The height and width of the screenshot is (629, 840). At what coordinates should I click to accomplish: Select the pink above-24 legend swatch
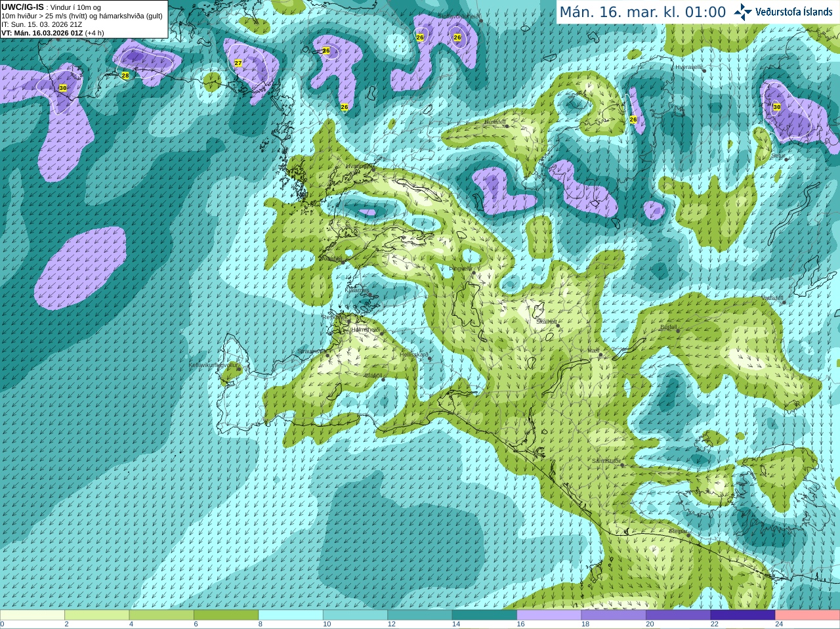808,615
